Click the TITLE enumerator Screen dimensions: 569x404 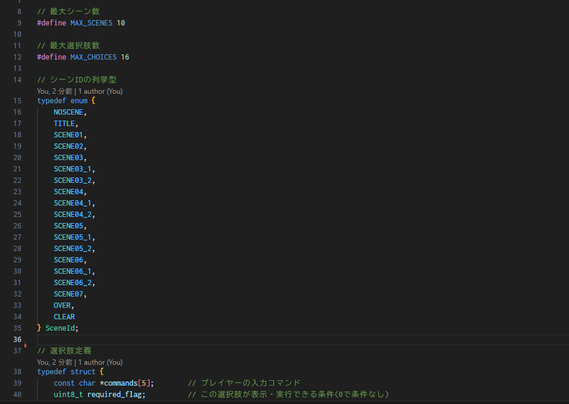pos(64,123)
